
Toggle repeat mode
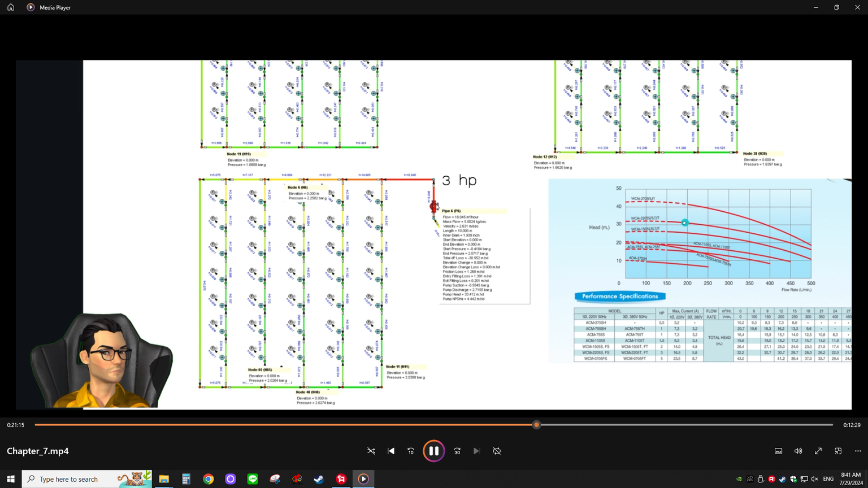[x=497, y=451]
